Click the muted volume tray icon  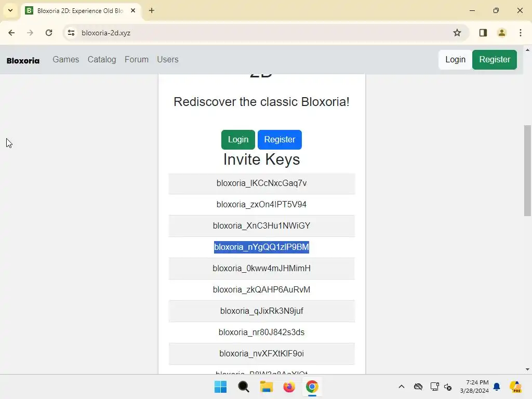pos(448,387)
